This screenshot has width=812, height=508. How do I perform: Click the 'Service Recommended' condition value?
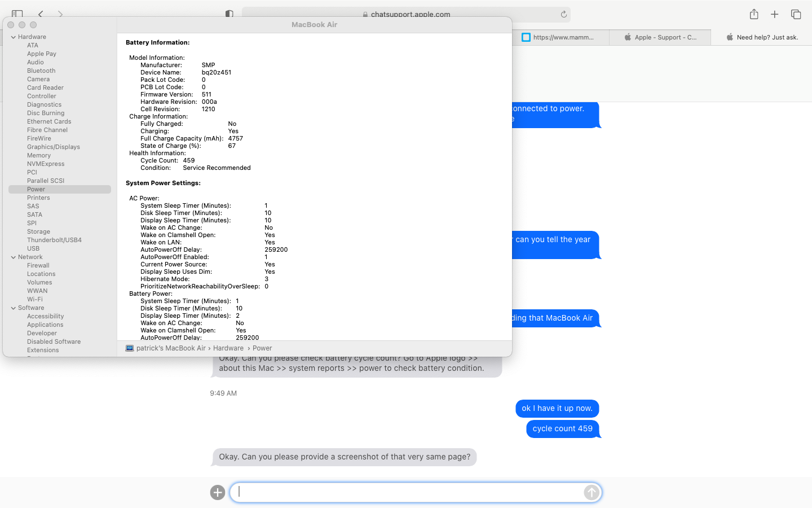click(217, 168)
